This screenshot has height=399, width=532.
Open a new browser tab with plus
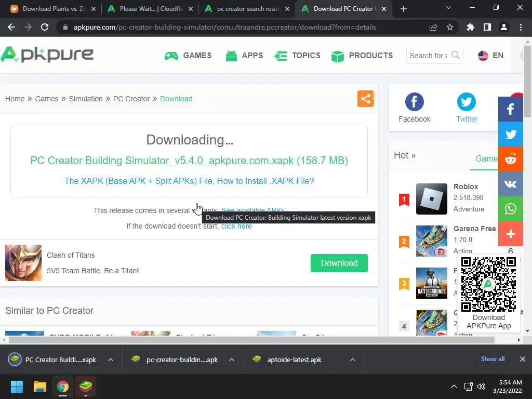[x=403, y=9]
